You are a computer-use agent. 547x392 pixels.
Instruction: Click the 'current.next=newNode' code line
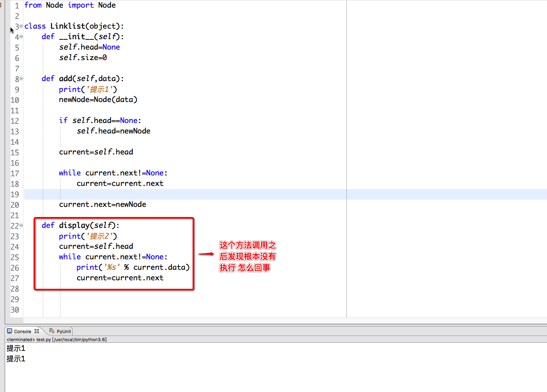[x=103, y=204]
